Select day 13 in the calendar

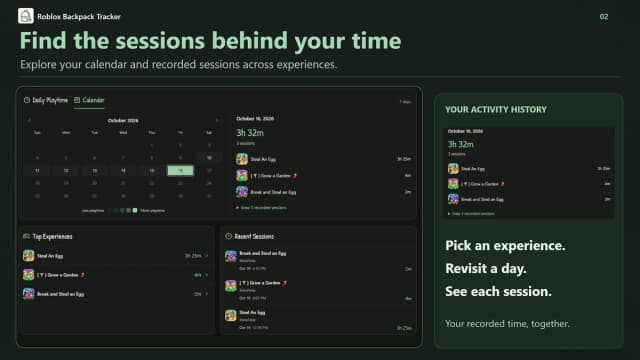tap(94, 170)
